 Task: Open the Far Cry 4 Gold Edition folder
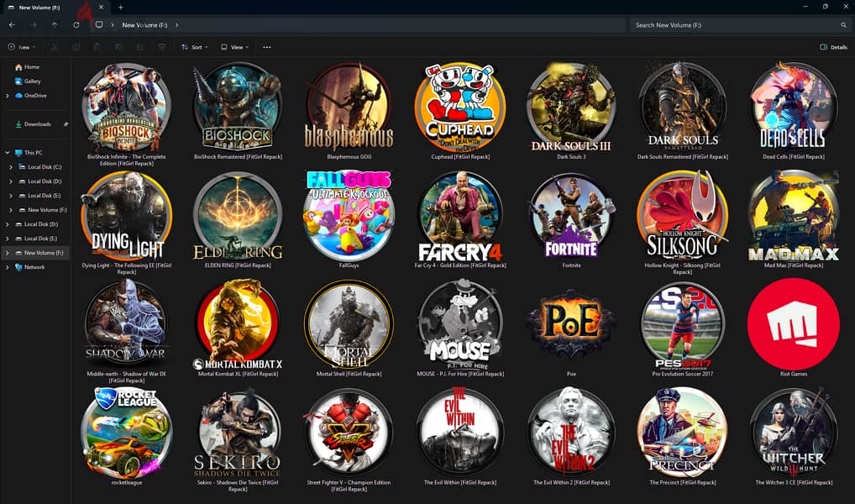(x=460, y=216)
